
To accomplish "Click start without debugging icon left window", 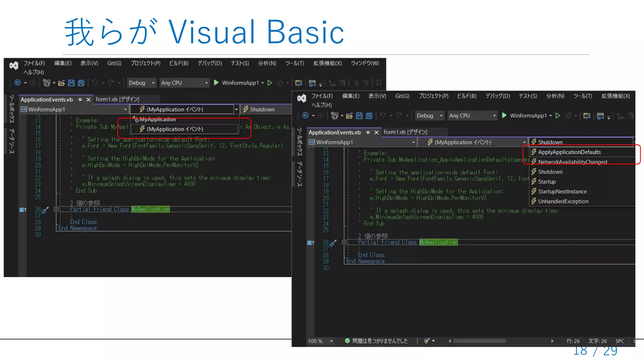I will [270, 83].
